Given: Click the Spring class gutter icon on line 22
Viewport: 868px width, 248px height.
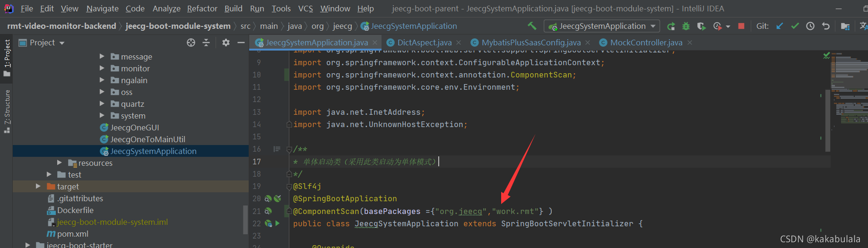Looking at the screenshot, I should [268, 223].
